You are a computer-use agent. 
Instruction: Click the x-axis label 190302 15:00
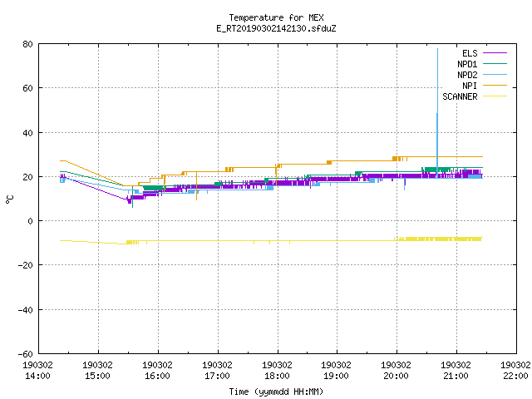pyautogui.click(x=97, y=371)
